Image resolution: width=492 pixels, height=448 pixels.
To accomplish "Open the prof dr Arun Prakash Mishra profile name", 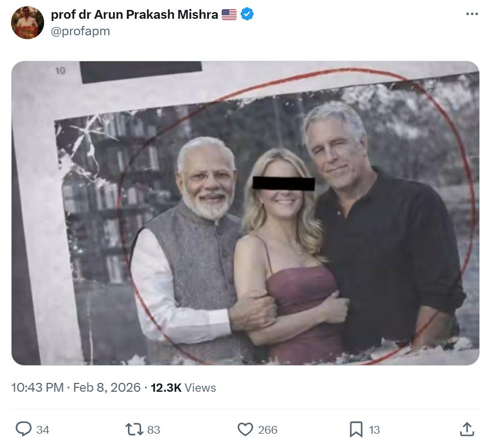I will (134, 15).
